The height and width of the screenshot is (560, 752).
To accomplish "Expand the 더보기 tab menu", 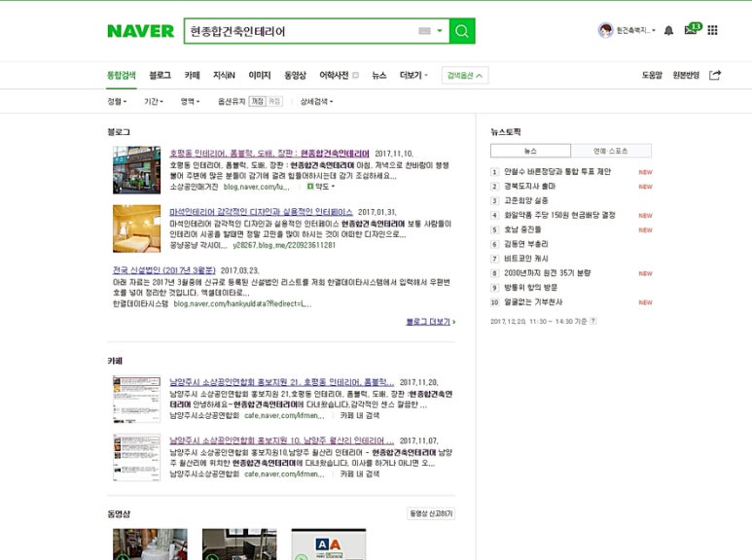I will click(413, 75).
